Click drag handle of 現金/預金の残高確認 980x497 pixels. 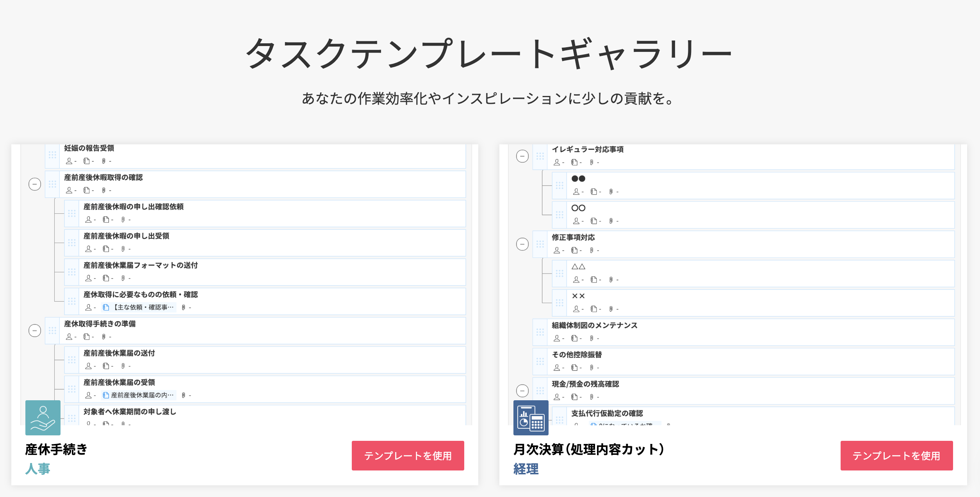540,390
